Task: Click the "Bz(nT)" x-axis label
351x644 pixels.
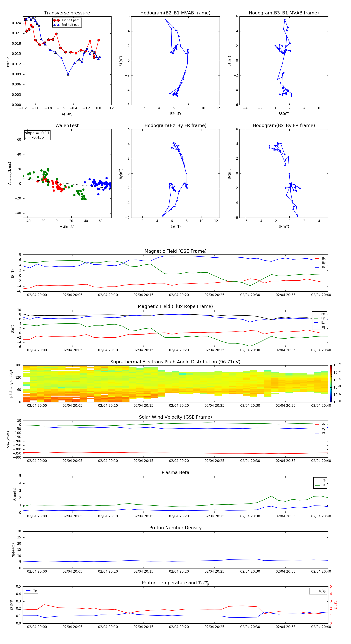Action: (175, 227)
